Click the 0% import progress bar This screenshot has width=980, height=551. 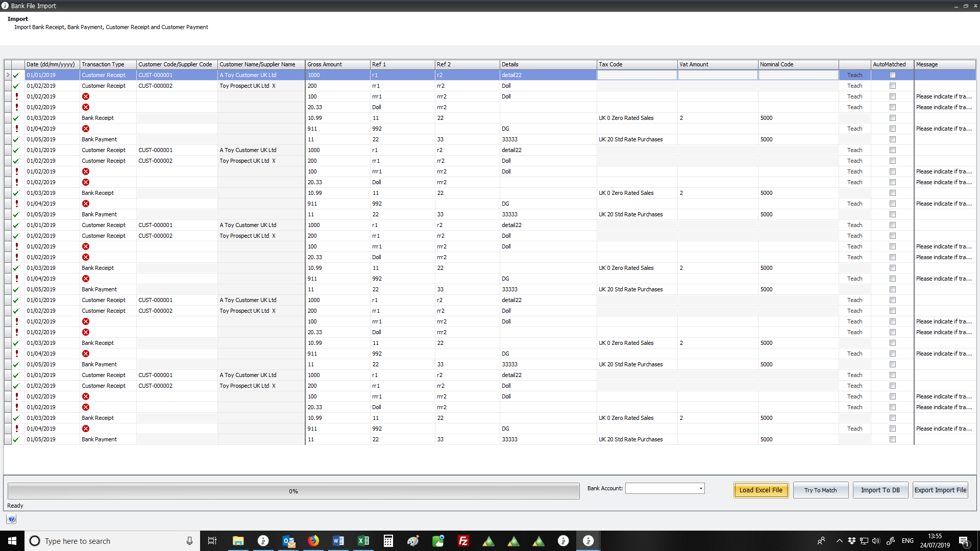pyautogui.click(x=293, y=491)
